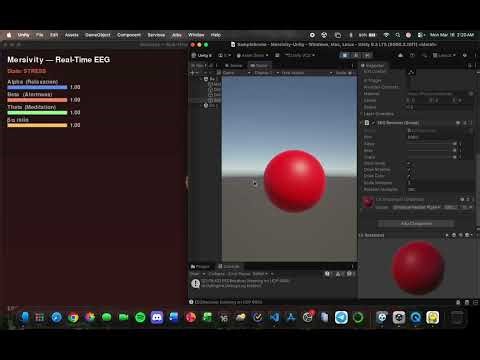Click the red material sphere icon in Inspector

point(368,202)
